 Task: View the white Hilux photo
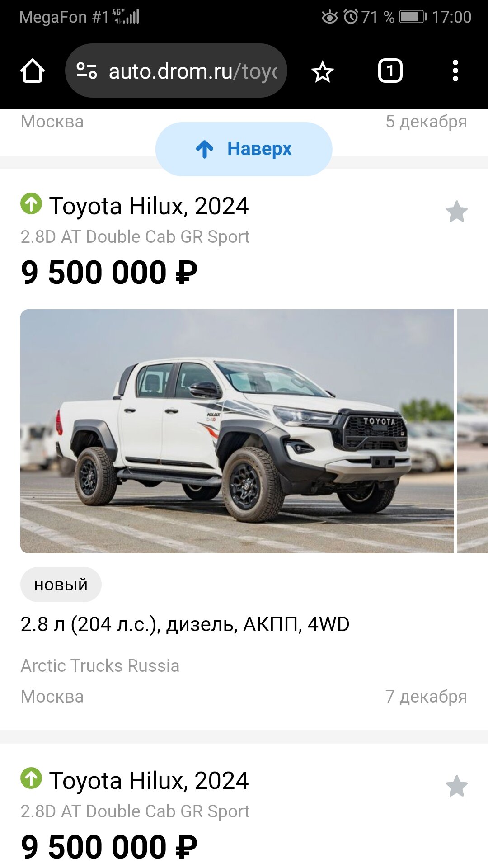(x=237, y=431)
